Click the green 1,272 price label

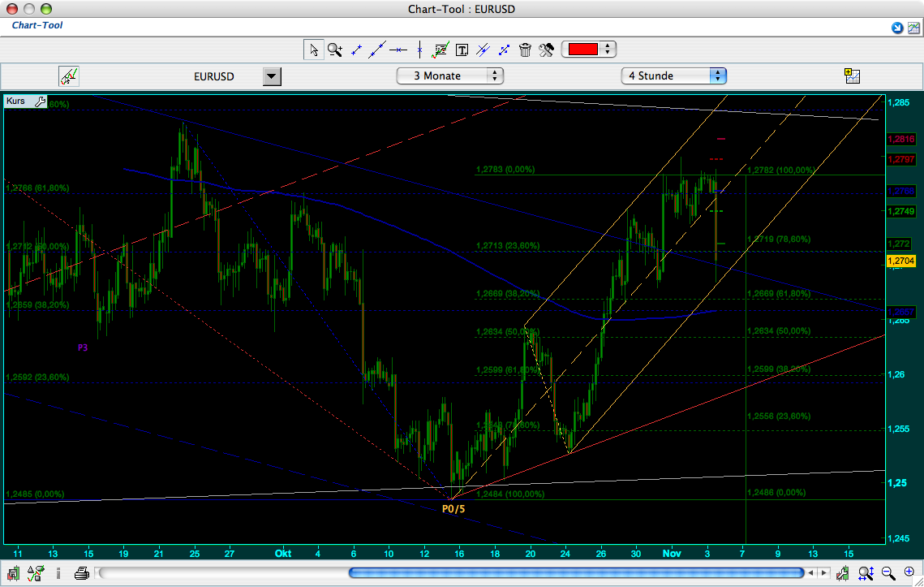pos(899,244)
